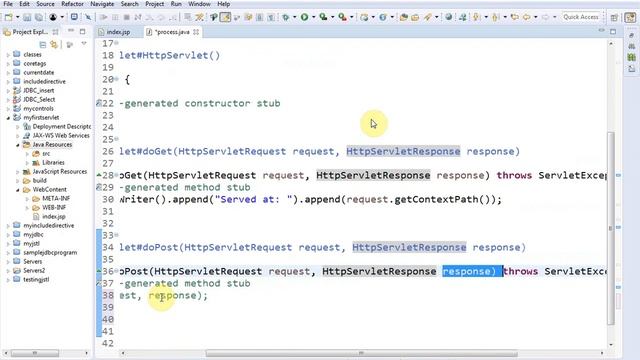The image size is (640, 360).
Task: Collapse the Java Resources node
Action: click(x=18, y=145)
